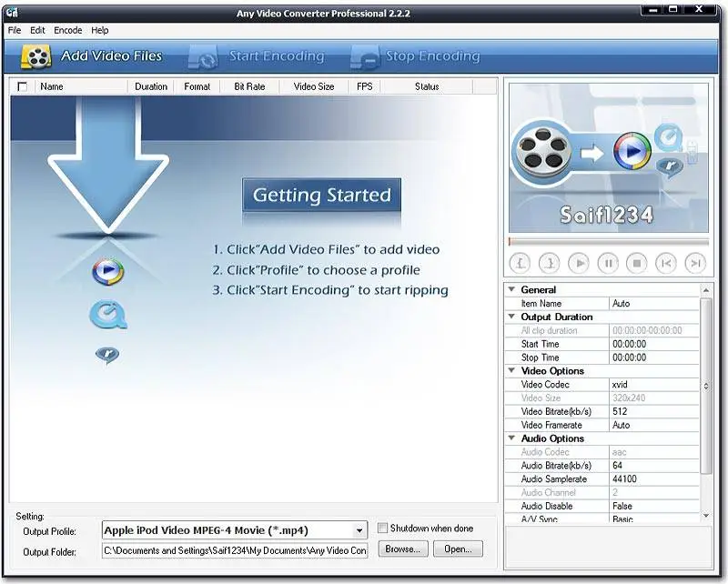Click the RealPlayer icon under arrow
The image size is (728, 584).
(107, 355)
